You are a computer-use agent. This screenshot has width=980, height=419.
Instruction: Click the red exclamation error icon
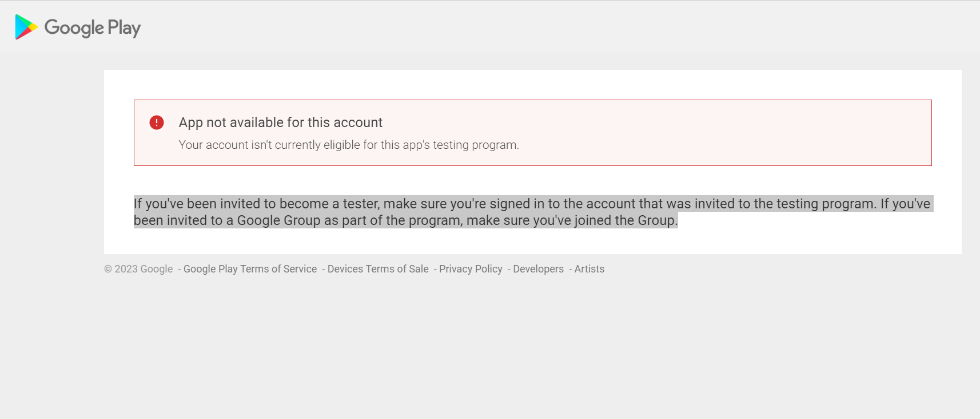(x=157, y=122)
